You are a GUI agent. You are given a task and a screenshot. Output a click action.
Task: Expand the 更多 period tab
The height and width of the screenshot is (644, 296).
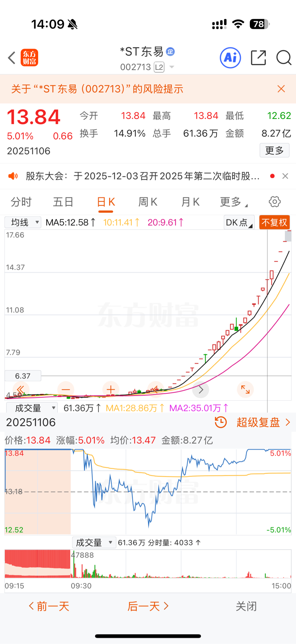pos(234,202)
